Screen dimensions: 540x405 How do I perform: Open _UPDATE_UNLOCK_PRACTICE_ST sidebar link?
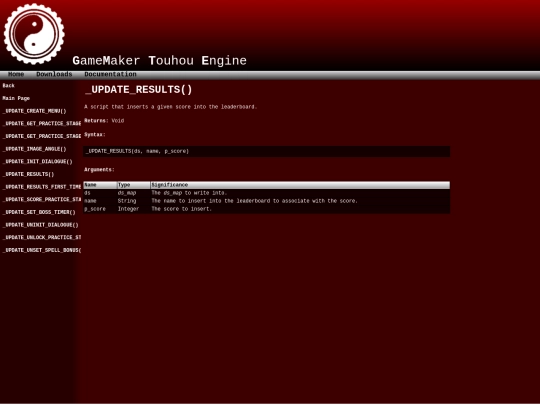coord(42,238)
